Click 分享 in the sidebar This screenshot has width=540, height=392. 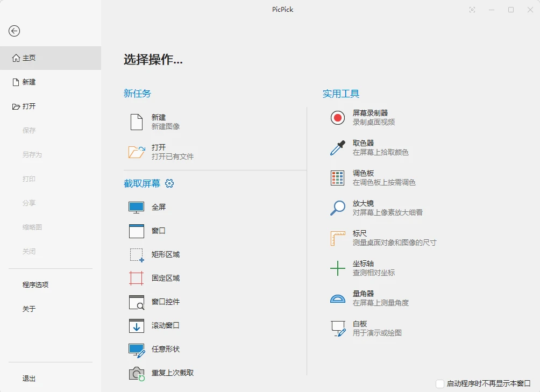pyautogui.click(x=29, y=203)
